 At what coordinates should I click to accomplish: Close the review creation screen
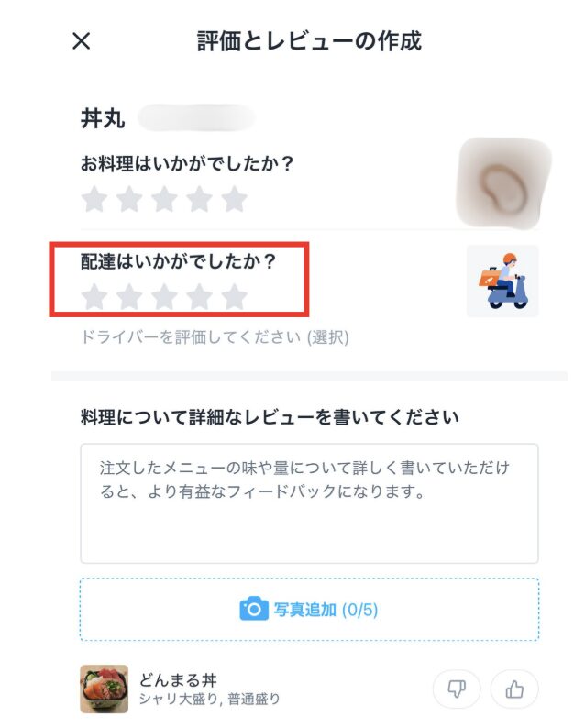(x=82, y=41)
